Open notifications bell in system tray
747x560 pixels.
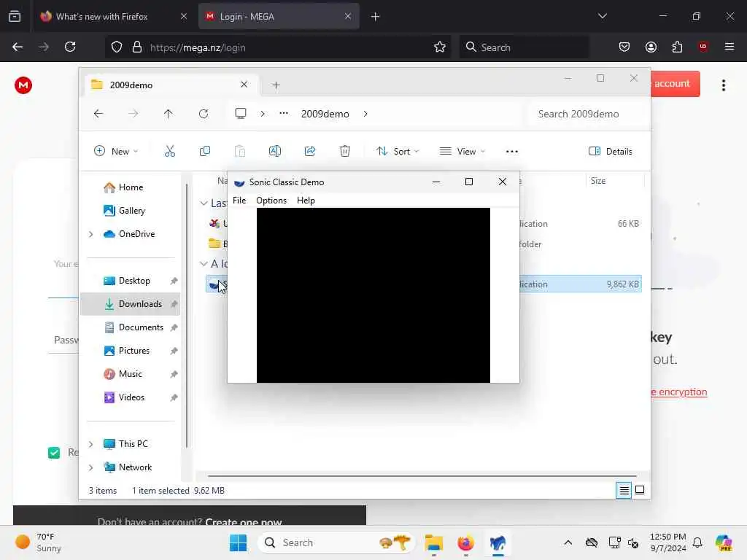697,542
